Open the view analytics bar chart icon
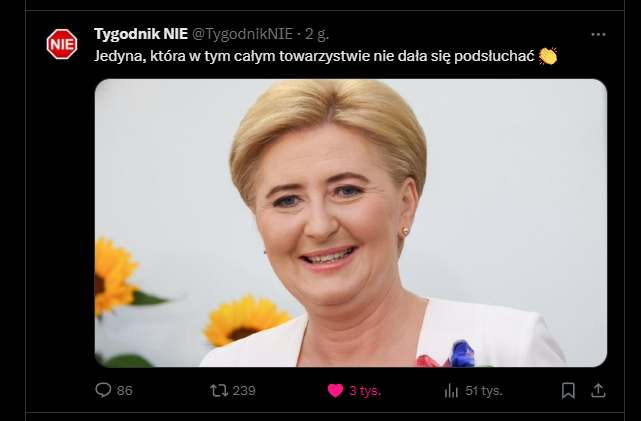The height and width of the screenshot is (421, 641). tap(451, 390)
